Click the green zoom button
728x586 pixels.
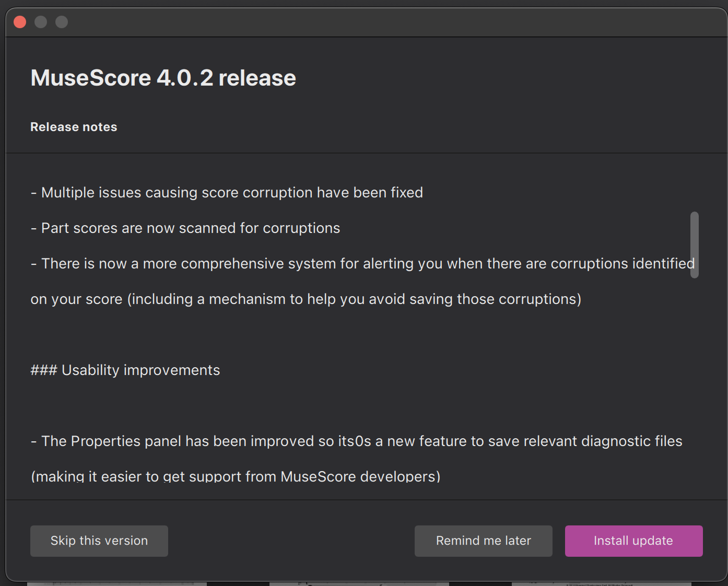(61, 22)
